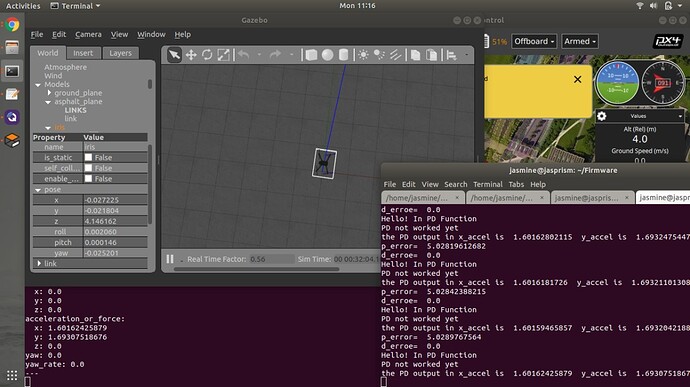Click the undo arrow in Gazebo toolbar
The height and width of the screenshot is (387, 690).
243,55
